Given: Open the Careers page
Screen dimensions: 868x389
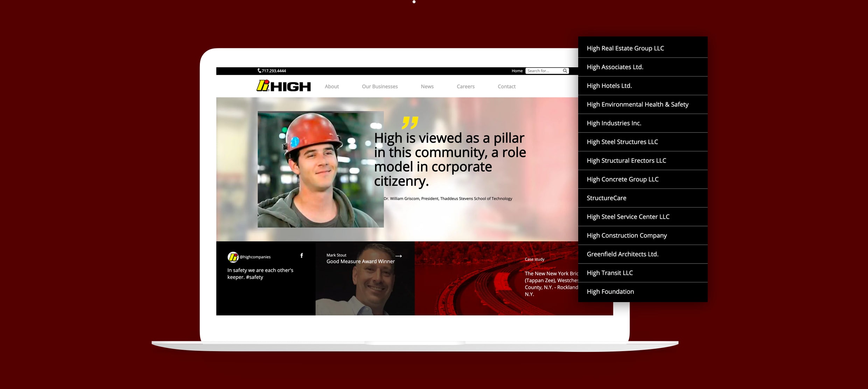Looking at the screenshot, I should click(x=465, y=86).
